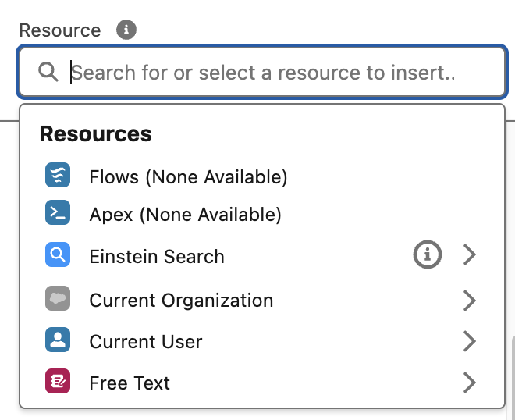Select Apex (None Available) option
Image resolution: width=515 pixels, height=420 pixels.
185,214
